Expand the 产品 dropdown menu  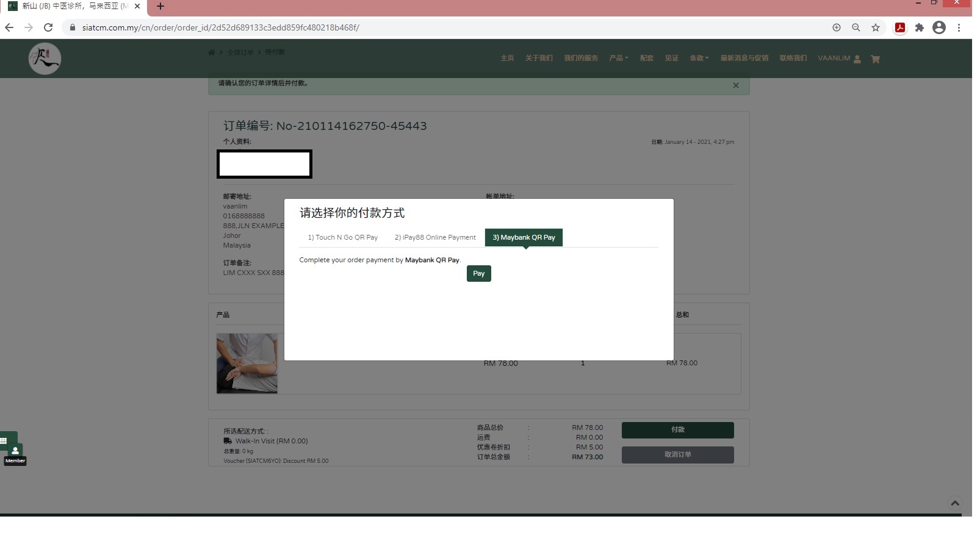(618, 58)
